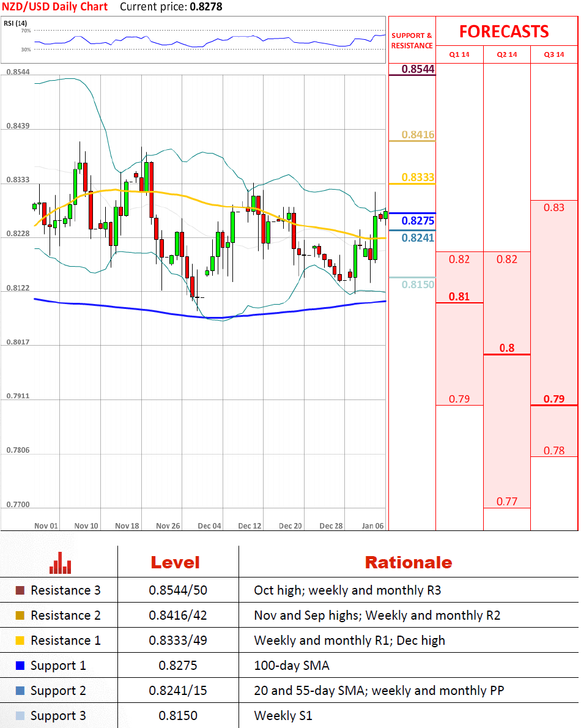This screenshot has height=728, width=581.
Task: Click the Q3 bold forecast 0.79
Action: (x=554, y=399)
